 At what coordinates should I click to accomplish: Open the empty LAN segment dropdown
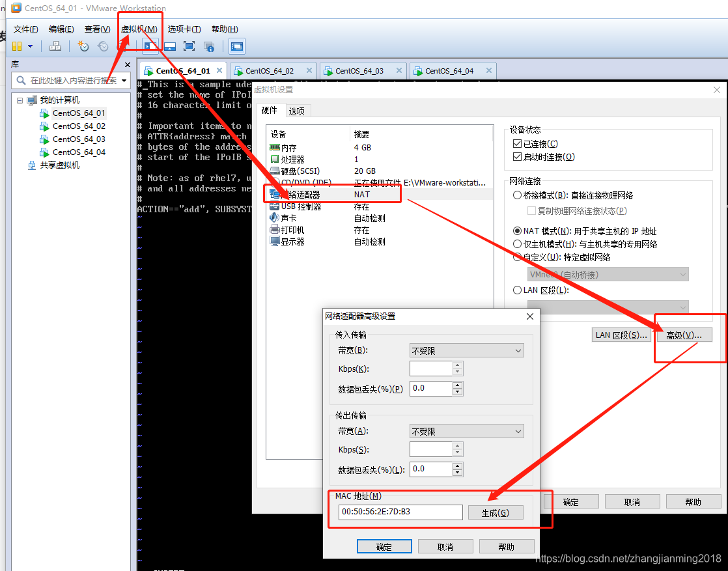(608, 307)
